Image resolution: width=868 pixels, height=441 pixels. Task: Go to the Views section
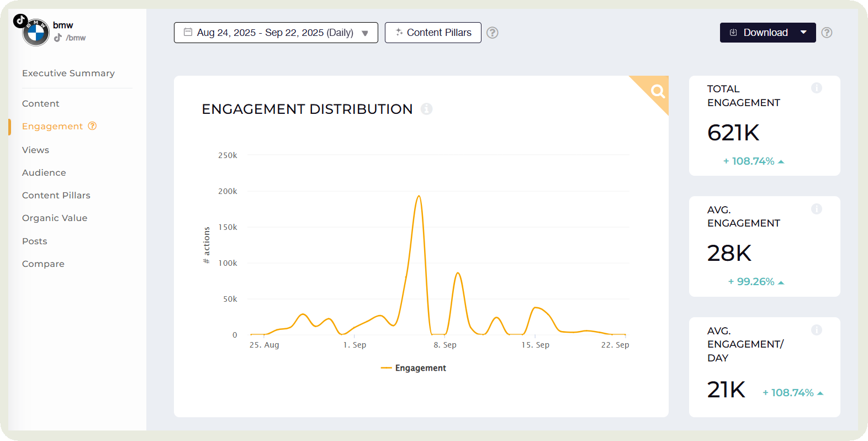36,150
